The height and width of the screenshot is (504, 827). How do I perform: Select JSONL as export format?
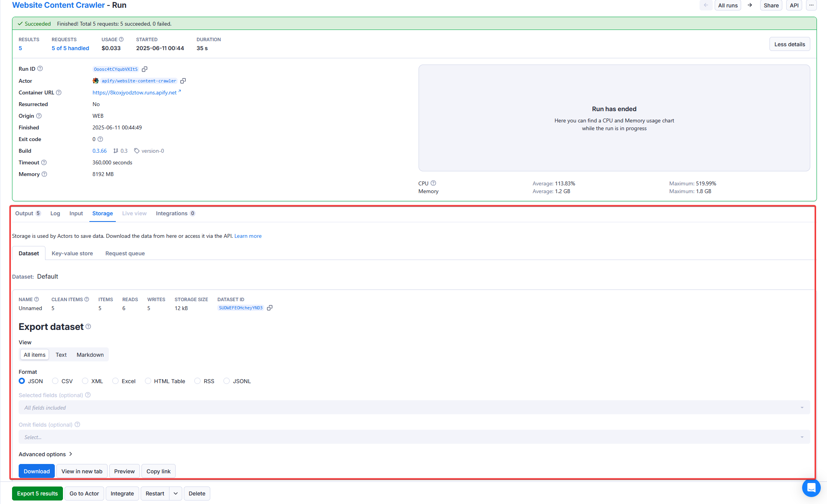point(227,381)
